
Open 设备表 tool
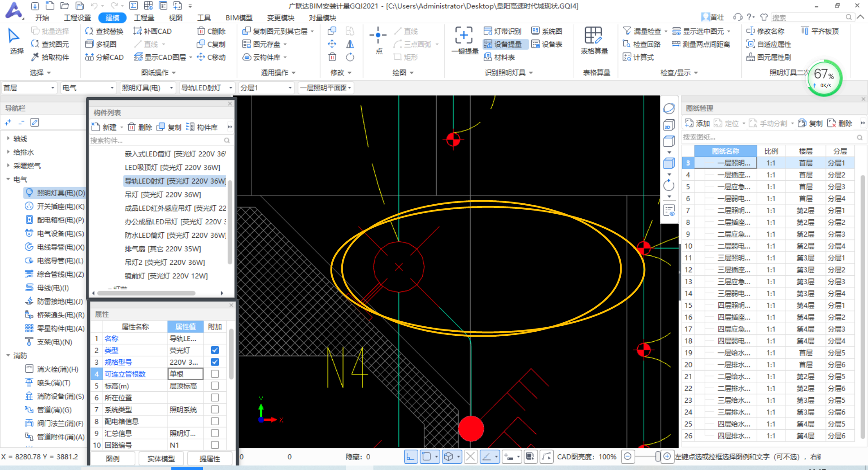(547, 44)
